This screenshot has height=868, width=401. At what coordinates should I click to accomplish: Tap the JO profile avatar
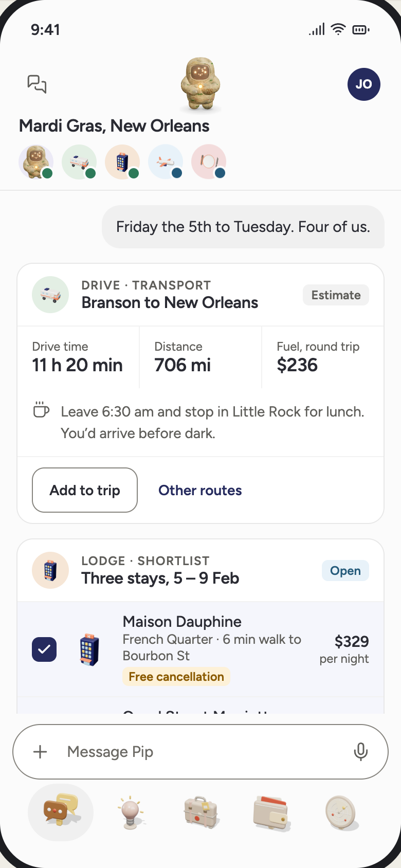pos(364,84)
